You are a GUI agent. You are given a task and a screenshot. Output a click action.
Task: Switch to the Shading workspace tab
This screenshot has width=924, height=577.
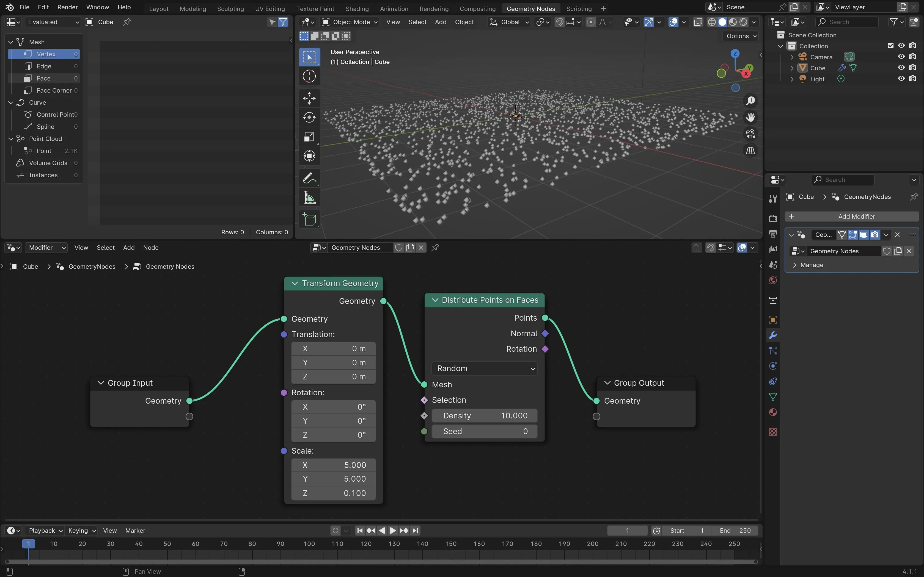[357, 9]
